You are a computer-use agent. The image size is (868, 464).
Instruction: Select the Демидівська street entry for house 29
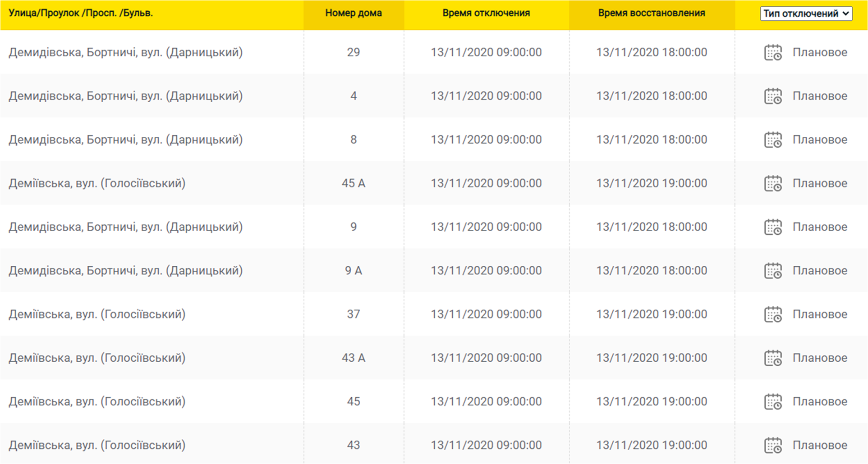[x=125, y=53]
